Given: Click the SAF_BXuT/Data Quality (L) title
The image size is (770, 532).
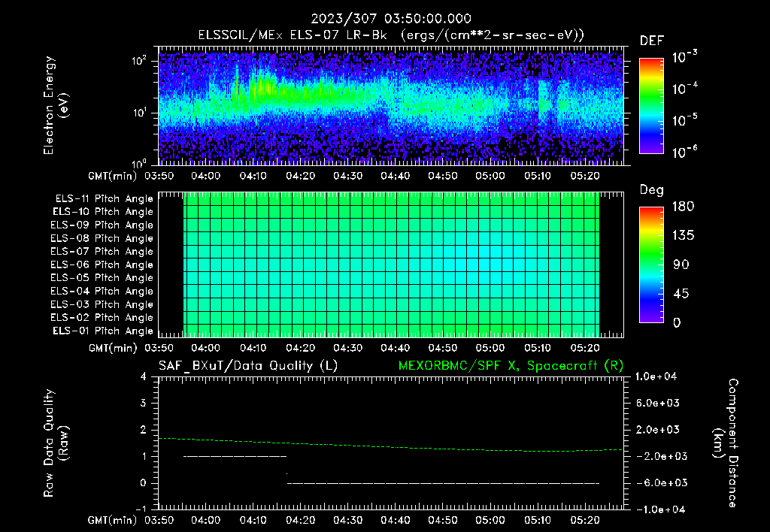Looking at the screenshot, I should point(248,366).
